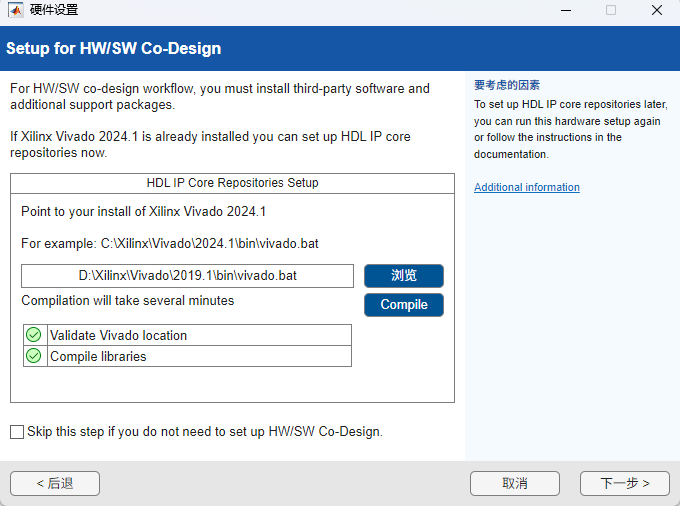
Task: Click the green check next to Compile libraries
Action: click(x=33, y=356)
